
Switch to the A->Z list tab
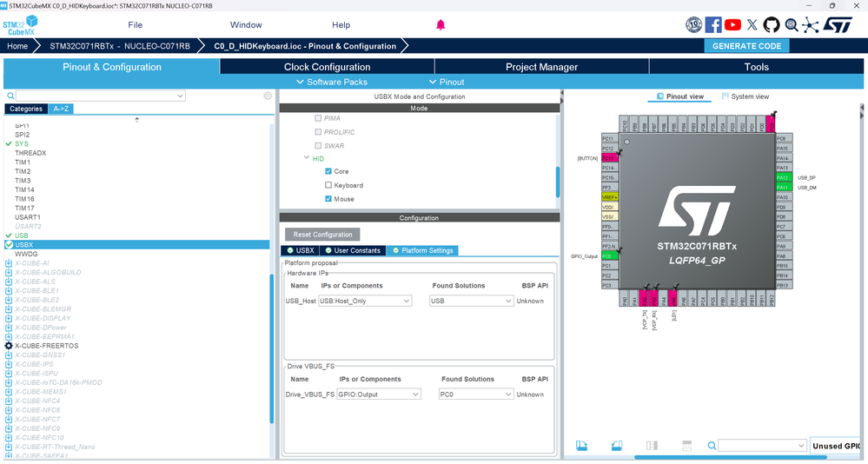[61, 109]
